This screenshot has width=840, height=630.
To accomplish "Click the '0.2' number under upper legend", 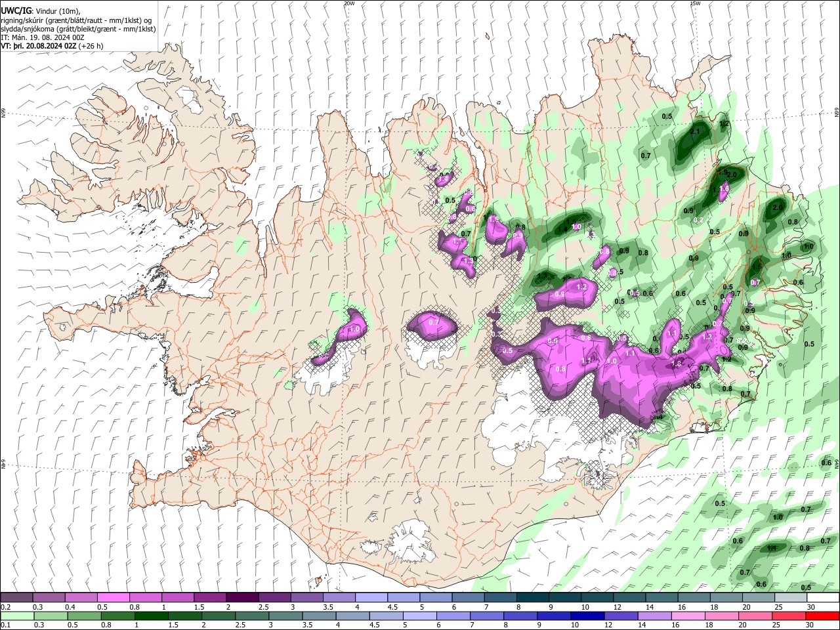I will (x=5, y=607).
